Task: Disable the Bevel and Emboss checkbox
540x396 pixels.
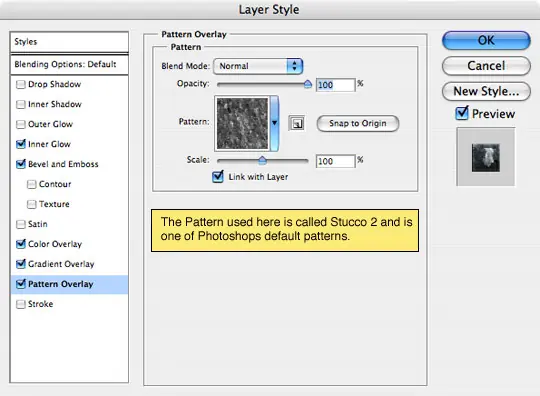Action: point(21,164)
